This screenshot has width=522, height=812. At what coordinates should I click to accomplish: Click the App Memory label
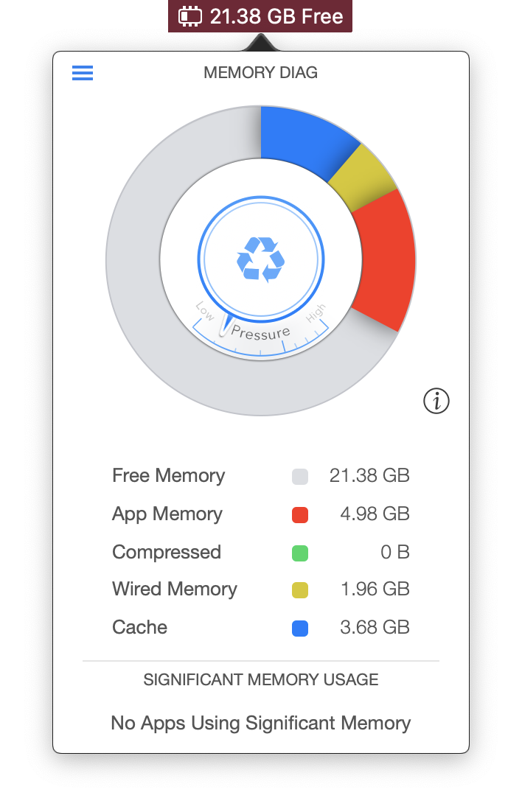click(x=167, y=514)
